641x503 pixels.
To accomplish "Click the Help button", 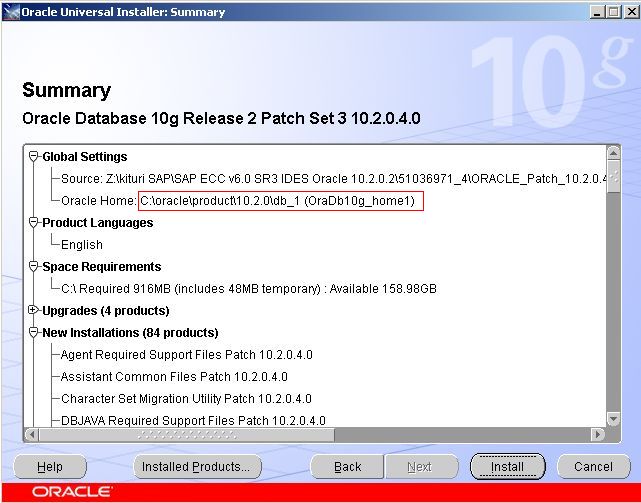I will tap(50, 467).
